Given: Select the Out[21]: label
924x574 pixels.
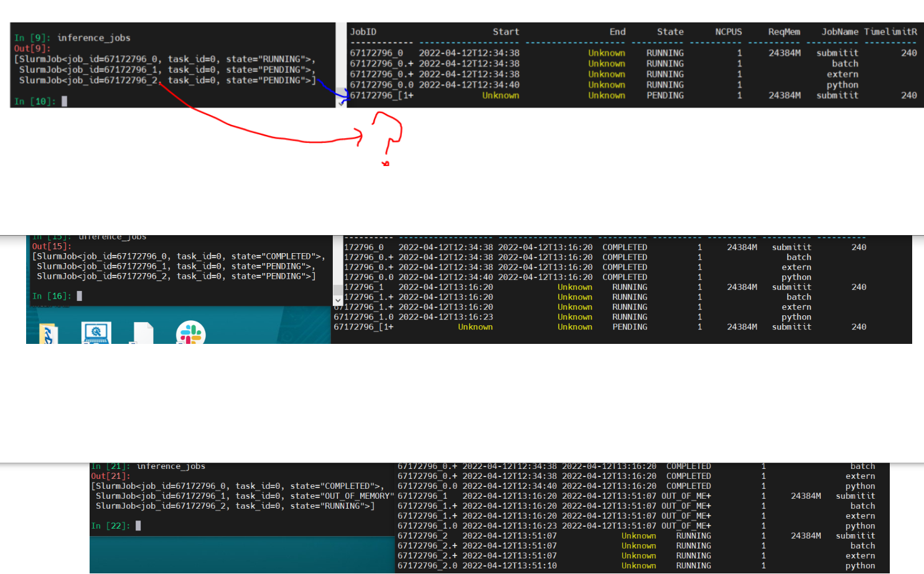Looking at the screenshot, I should coord(111,476).
